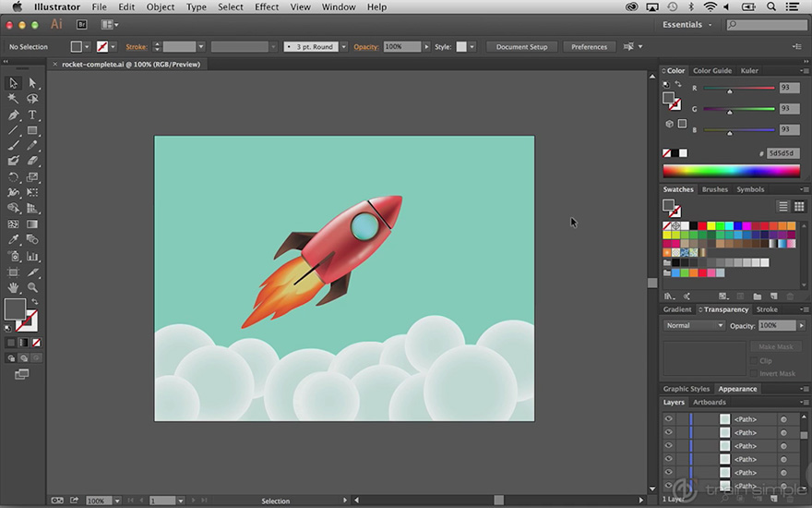Image resolution: width=812 pixels, height=508 pixels.
Task: Toggle visibility of the third Path layer
Action: [669, 446]
